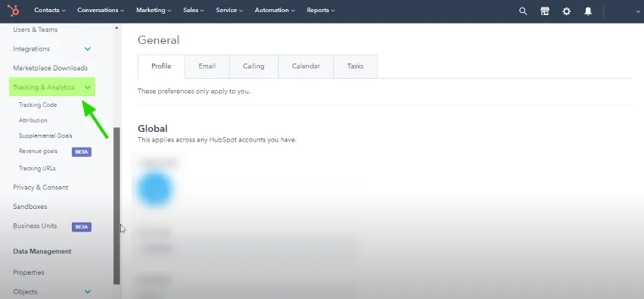644x299 pixels.
Task: Open Users & Teams settings
Action: click(x=36, y=30)
